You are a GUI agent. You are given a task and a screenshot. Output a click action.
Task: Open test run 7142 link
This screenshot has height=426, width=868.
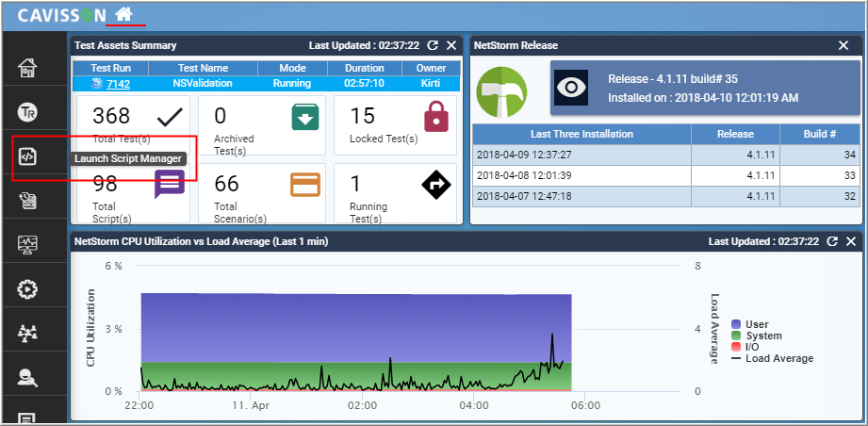tap(119, 84)
